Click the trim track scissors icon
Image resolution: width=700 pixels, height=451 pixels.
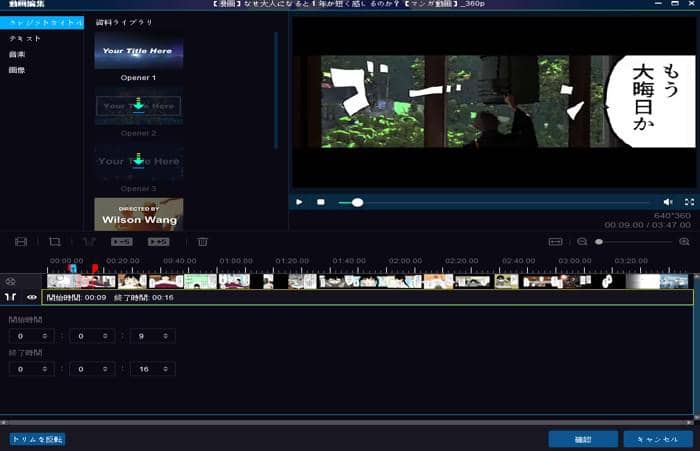[10, 297]
